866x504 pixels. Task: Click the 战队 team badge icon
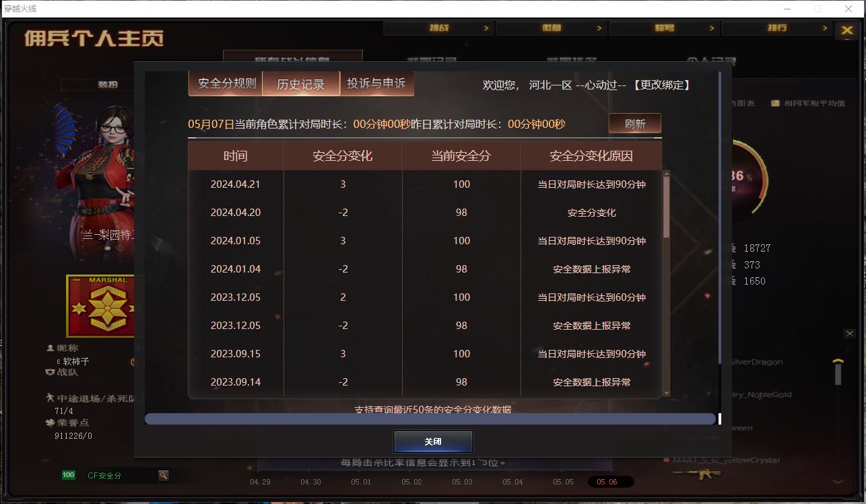coord(49,371)
